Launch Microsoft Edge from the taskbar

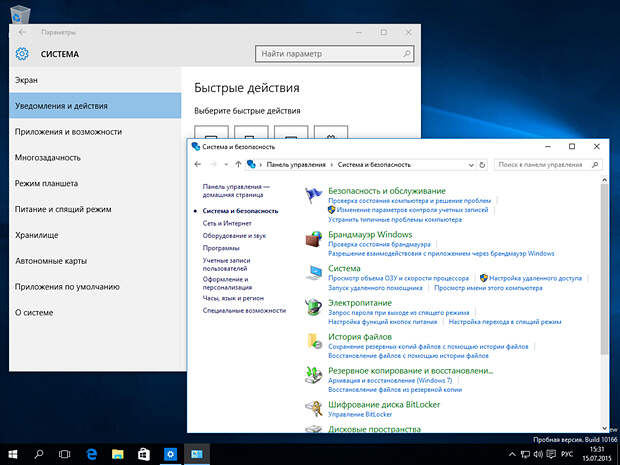coord(91,454)
